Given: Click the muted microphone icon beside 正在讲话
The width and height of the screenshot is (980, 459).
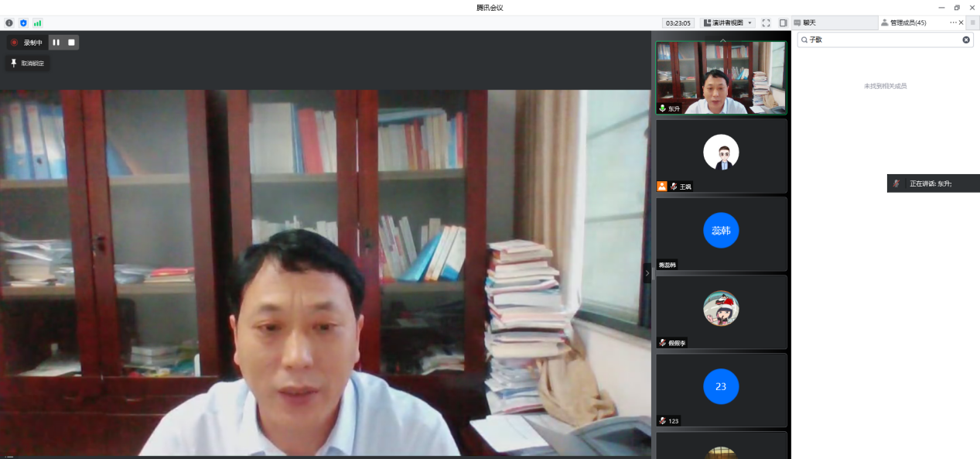Looking at the screenshot, I should [896, 183].
